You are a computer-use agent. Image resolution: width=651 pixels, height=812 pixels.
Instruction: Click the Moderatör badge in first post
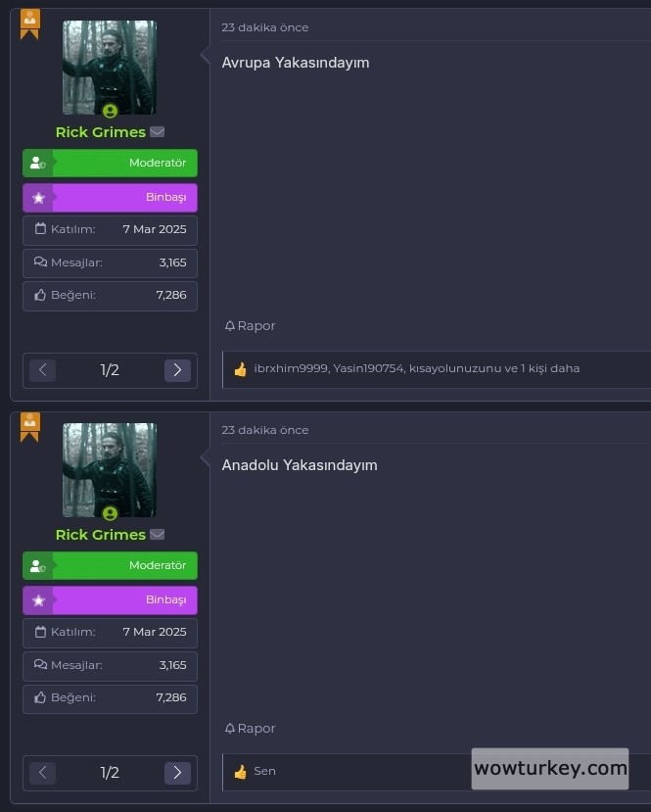click(110, 164)
